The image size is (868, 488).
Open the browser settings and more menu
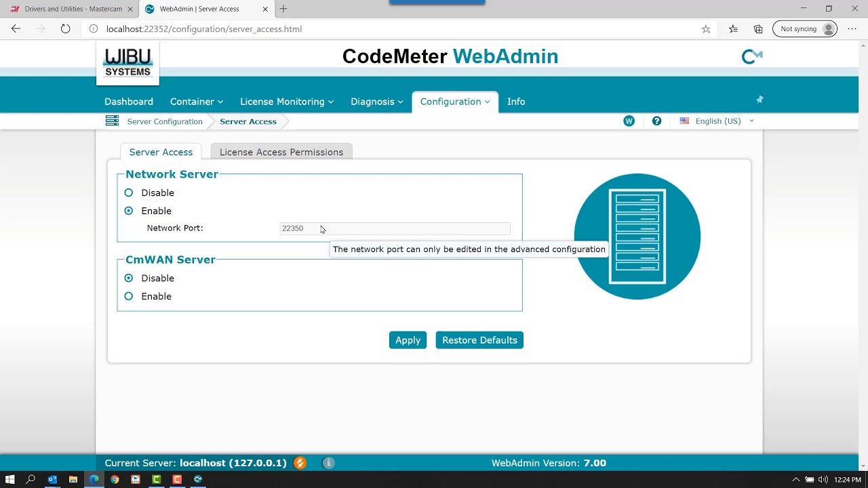click(x=852, y=29)
